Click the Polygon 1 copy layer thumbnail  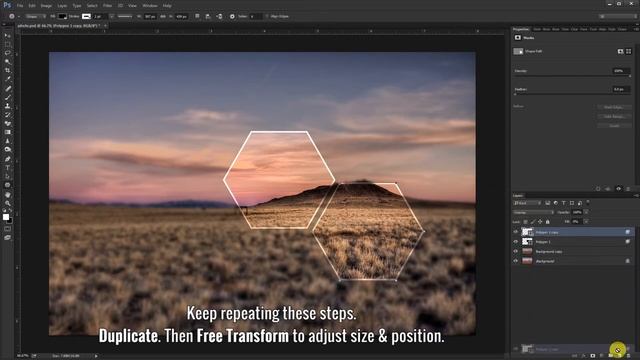pyautogui.click(x=527, y=232)
